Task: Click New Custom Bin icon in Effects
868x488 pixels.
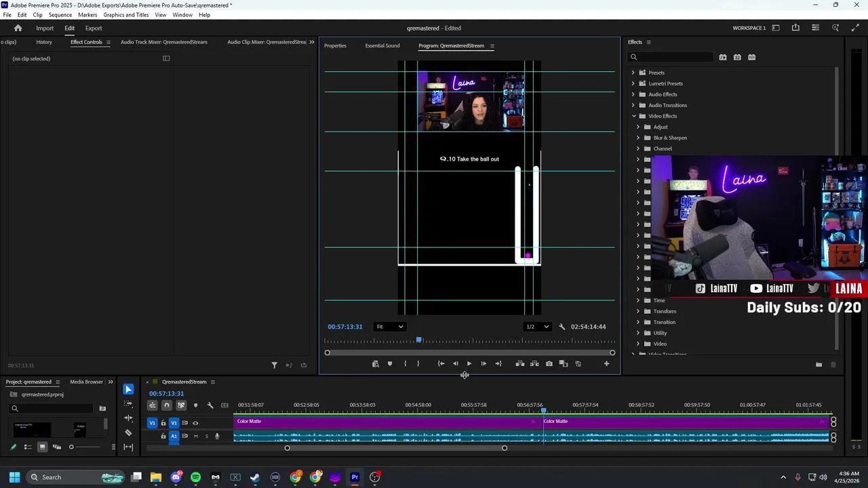Action: coord(818,365)
